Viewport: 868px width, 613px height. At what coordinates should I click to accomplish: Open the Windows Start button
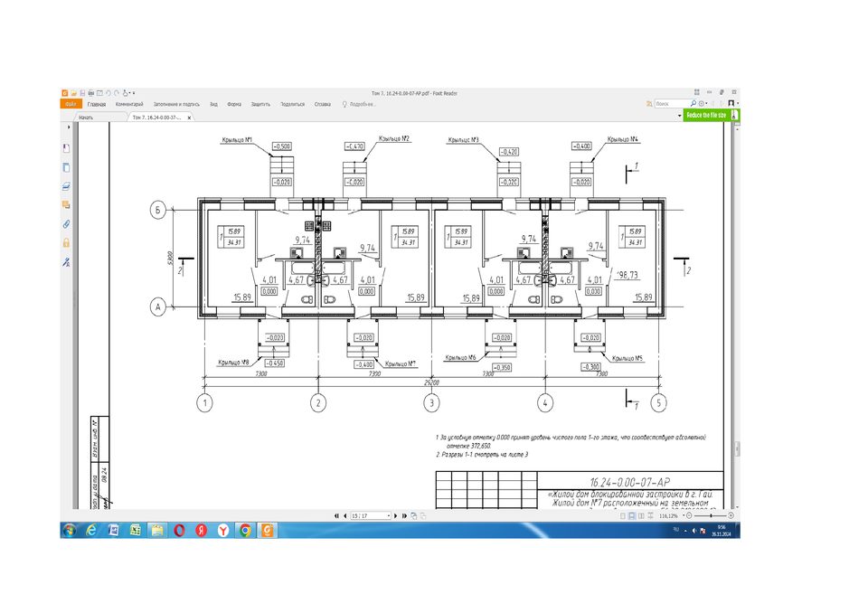70,531
